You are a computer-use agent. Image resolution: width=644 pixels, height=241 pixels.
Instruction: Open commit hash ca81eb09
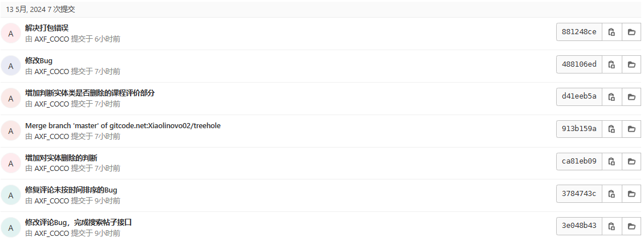579,161
